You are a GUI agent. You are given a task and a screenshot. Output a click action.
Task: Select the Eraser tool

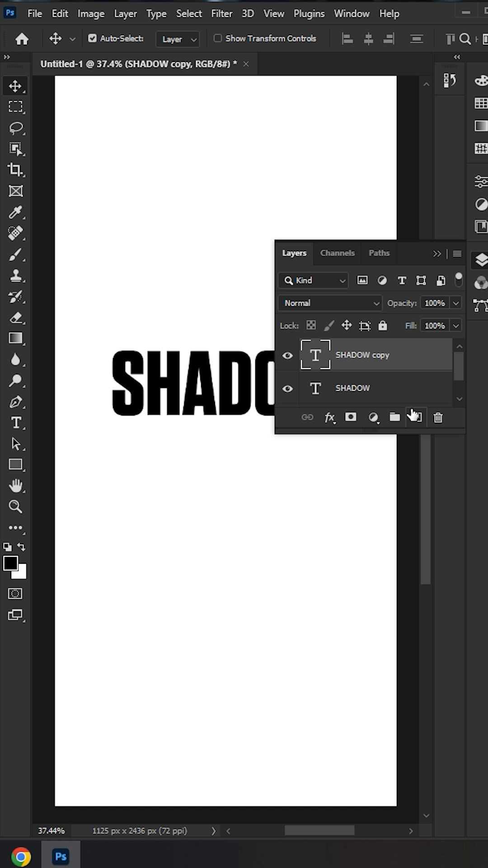point(15,317)
